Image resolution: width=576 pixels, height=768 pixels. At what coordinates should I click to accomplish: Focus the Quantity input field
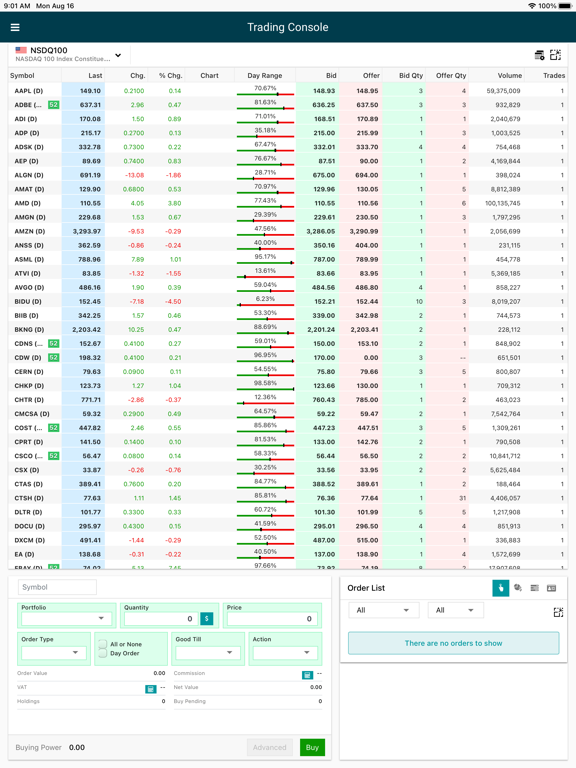(x=161, y=619)
